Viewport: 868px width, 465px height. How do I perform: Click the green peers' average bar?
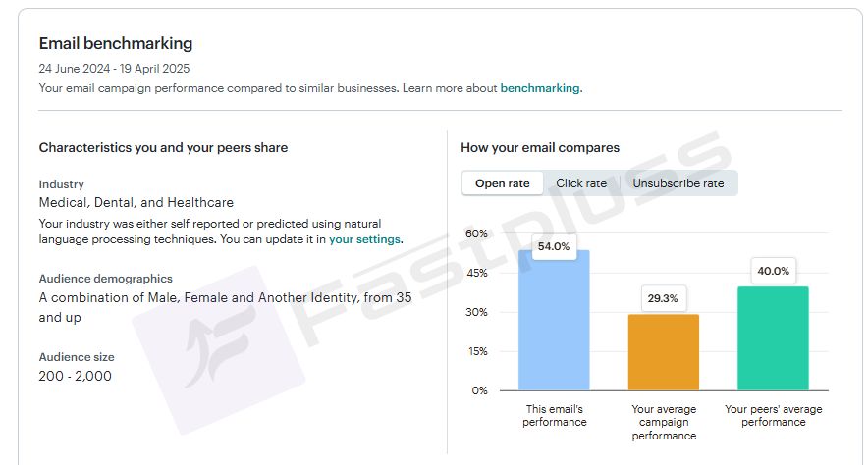tap(773, 338)
